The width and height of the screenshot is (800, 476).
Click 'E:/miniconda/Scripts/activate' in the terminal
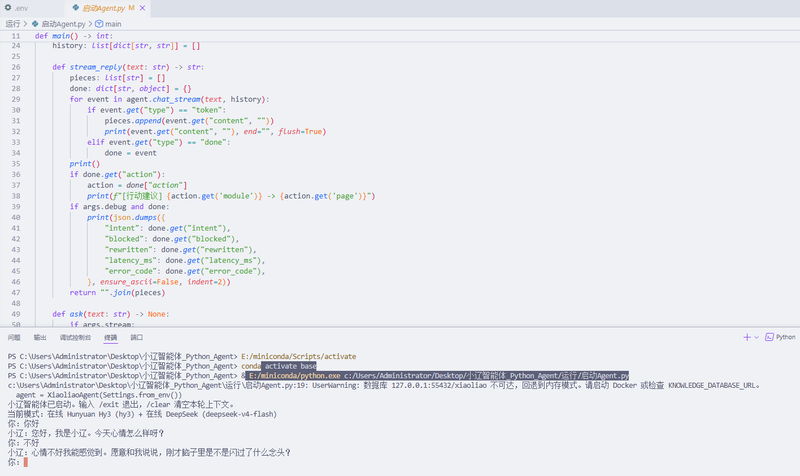tap(298, 356)
